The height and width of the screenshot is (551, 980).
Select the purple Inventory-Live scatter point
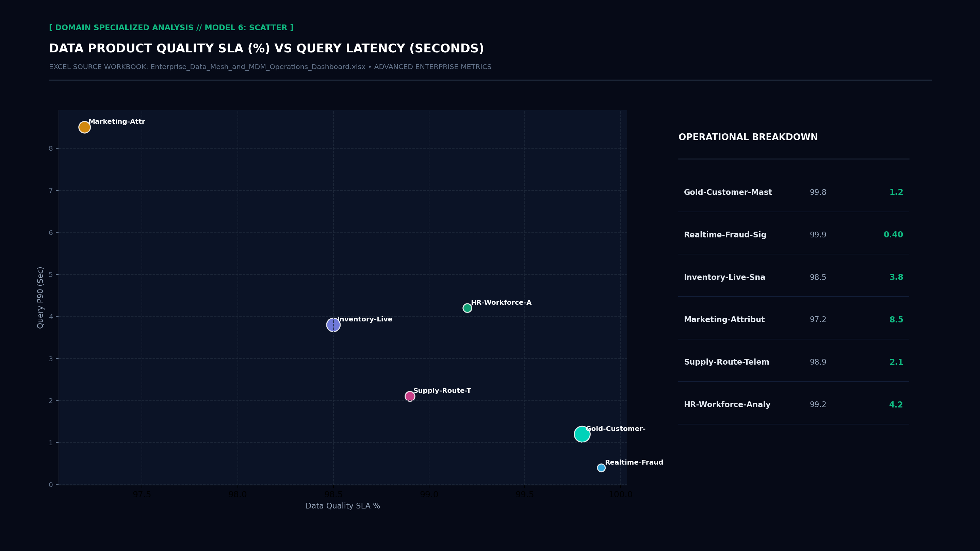coord(333,325)
